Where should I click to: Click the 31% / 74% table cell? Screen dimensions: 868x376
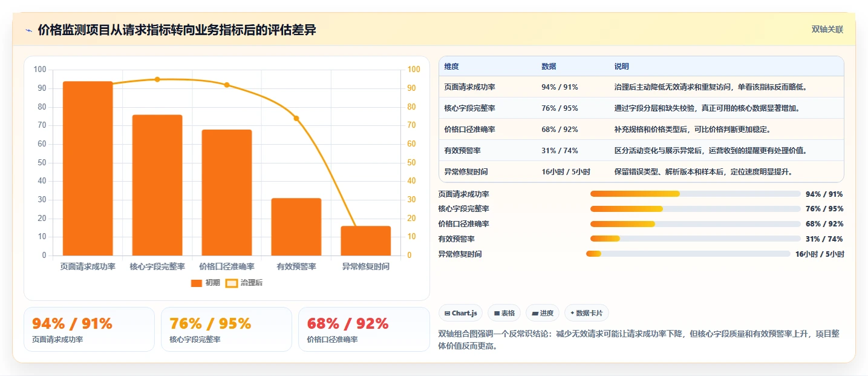(x=560, y=150)
